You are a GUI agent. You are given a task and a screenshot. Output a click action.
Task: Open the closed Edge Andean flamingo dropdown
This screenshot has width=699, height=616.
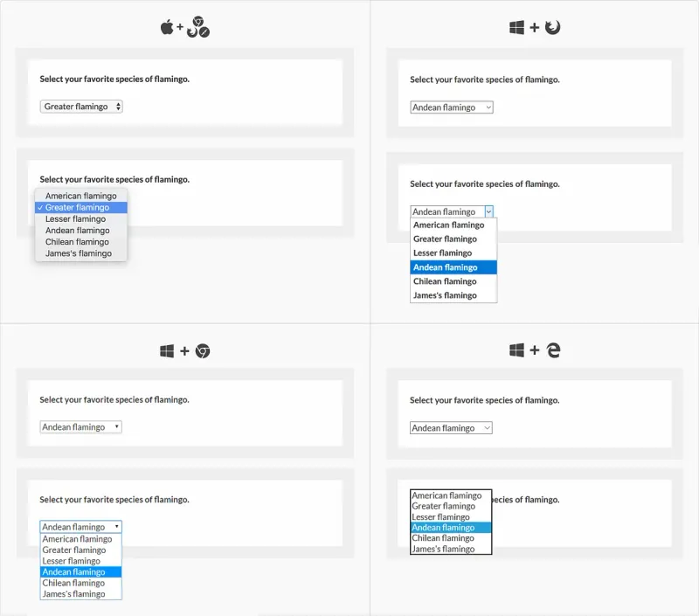pyautogui.click(x=451, y=428)
